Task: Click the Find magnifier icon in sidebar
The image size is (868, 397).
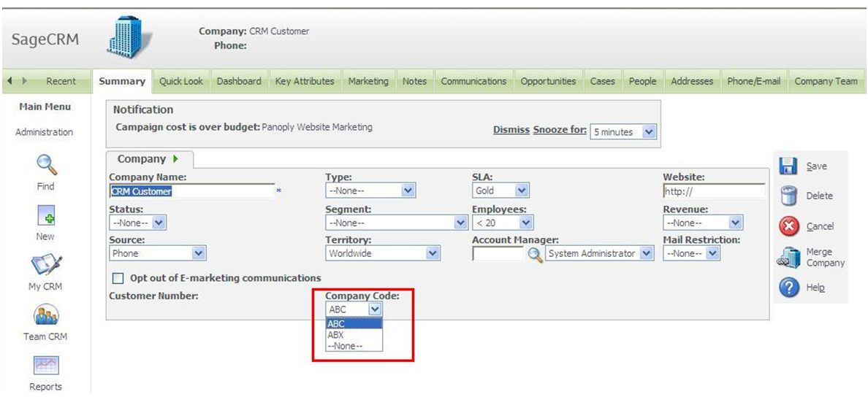Action: pos(45,165)
